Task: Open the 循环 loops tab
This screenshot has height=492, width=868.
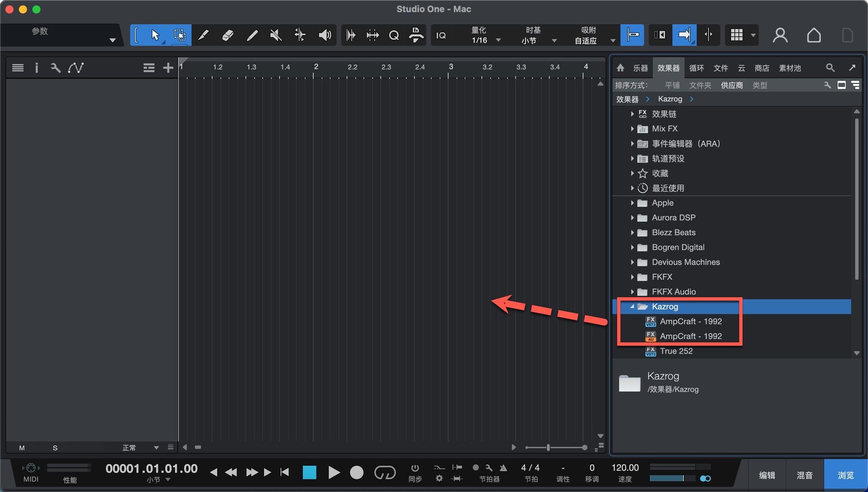Action: coord(696,68)
